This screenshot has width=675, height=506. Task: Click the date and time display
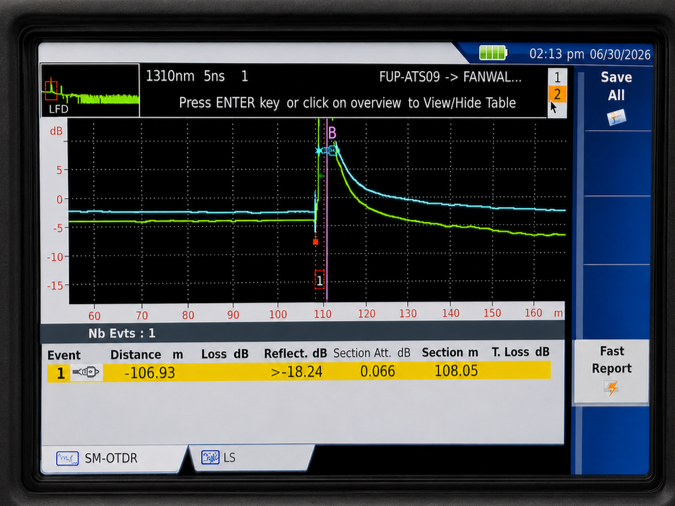[x=590, y=54]
